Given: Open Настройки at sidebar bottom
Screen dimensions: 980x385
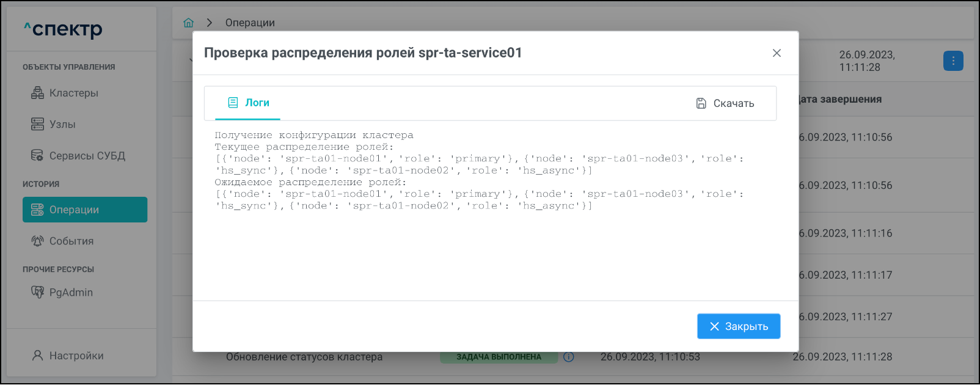Looking at the screenshot, I should click(x=76, y=356).
